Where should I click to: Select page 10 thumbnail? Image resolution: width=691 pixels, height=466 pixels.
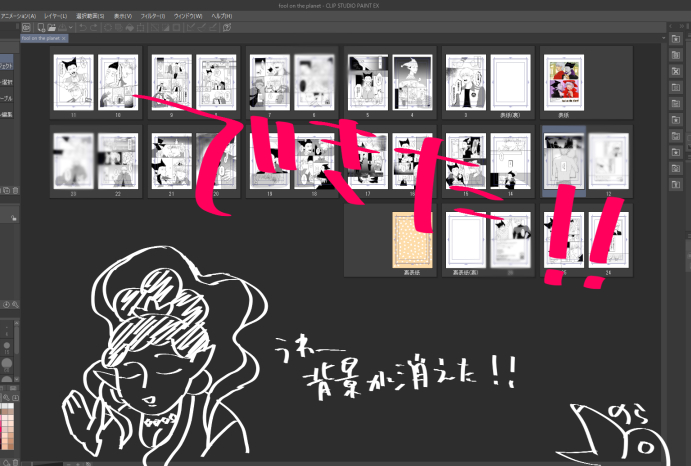pos(118,82)
